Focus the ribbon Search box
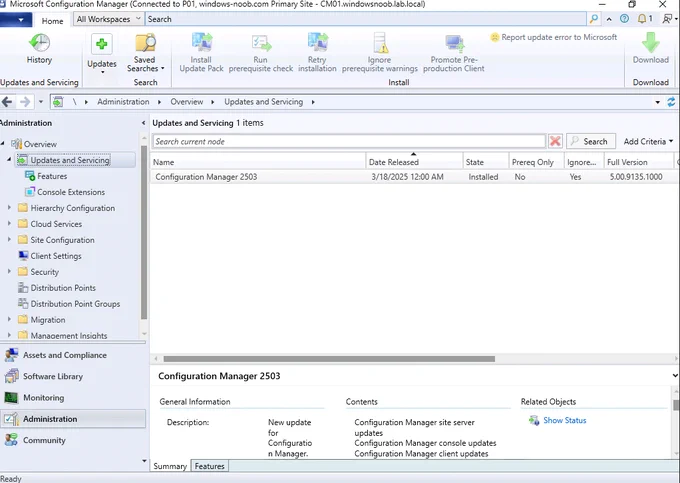680x483 pixels. [x=366, y=19]
